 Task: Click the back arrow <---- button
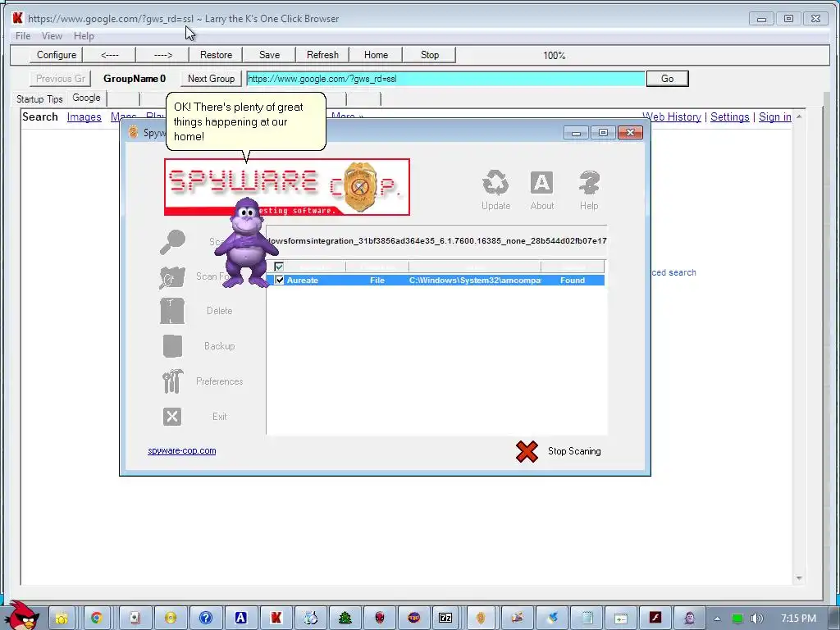110,55
